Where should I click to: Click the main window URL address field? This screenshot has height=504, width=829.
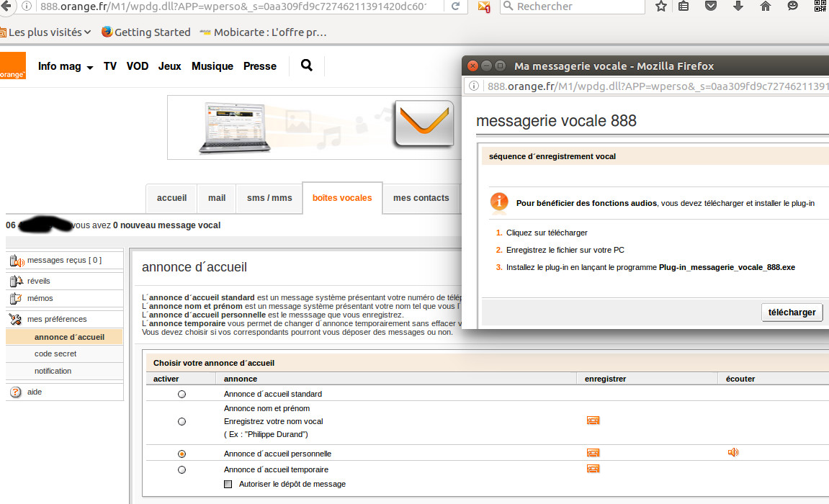pos(233,6)
